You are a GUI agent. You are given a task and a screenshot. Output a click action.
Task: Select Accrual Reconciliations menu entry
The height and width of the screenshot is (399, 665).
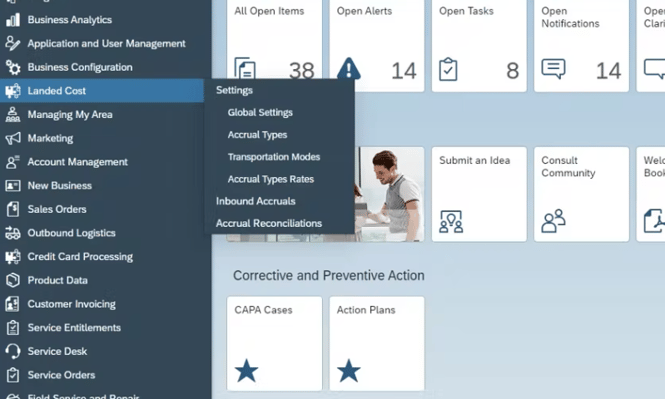tap(268, 223)
